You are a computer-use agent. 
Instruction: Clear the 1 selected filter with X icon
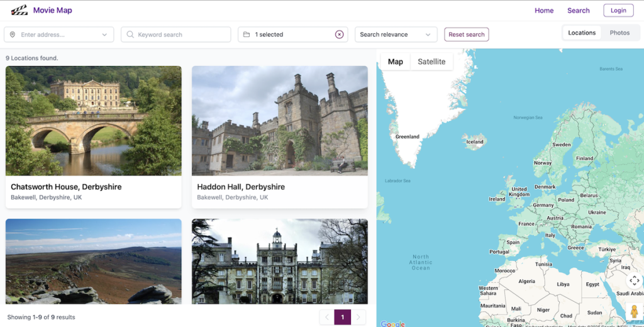pos(340,35)
